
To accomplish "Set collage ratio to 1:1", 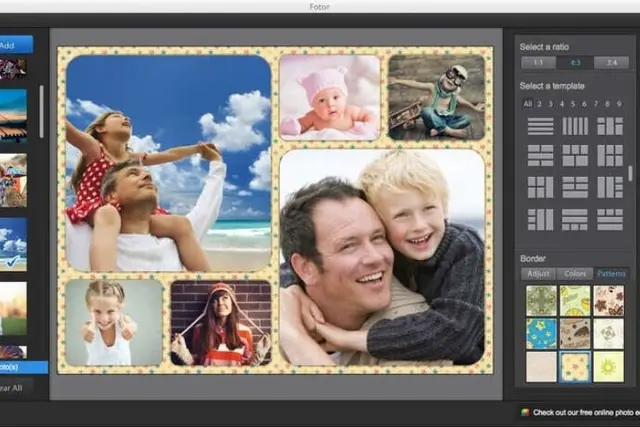I will tap(538, 62).
